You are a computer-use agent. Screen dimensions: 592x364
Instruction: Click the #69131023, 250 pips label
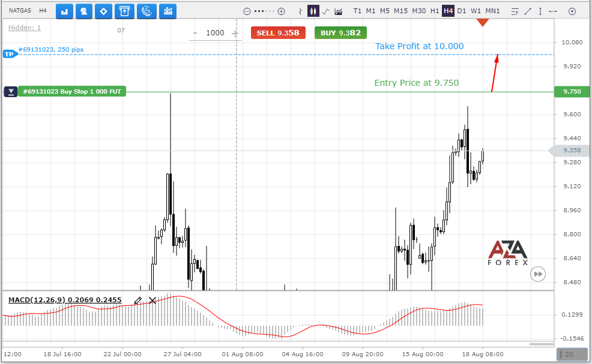pos(51,49)
